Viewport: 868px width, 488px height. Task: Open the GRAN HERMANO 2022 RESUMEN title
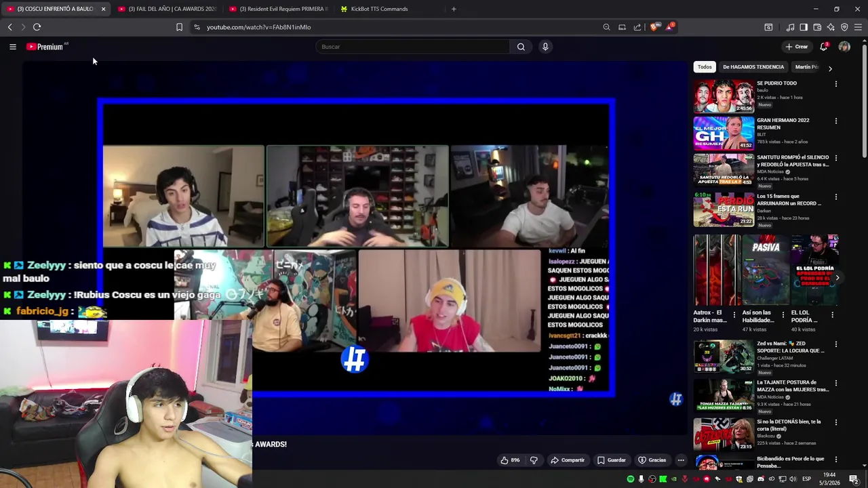tap(783, 123)
